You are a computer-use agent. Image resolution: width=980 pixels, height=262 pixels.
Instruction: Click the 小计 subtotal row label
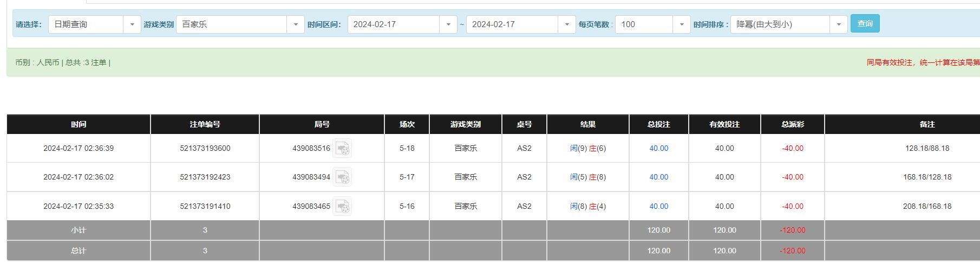coord(79,230)
